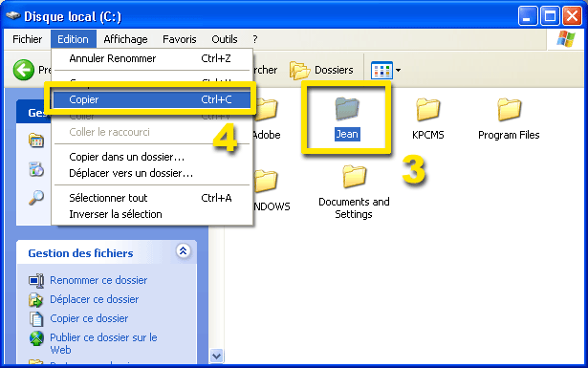Select the WINDOWS folder
Image resolution: width=588 pixels, height=368 pixels.
coord(272,190)
